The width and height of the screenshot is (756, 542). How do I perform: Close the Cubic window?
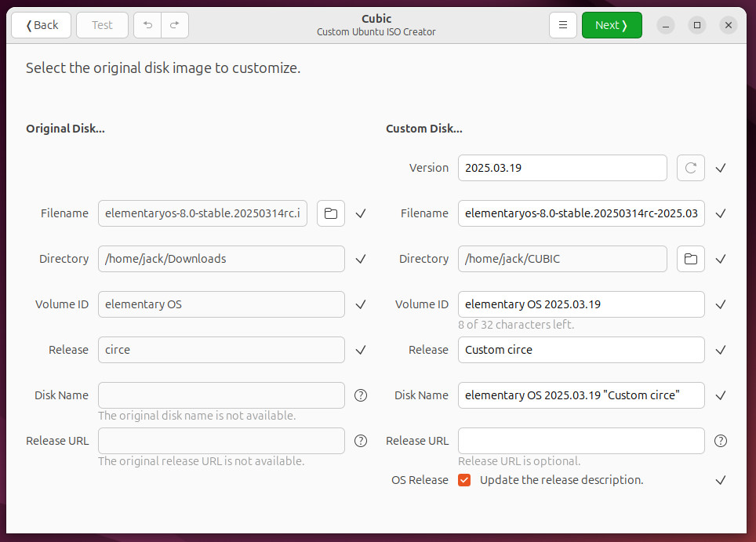729,25
